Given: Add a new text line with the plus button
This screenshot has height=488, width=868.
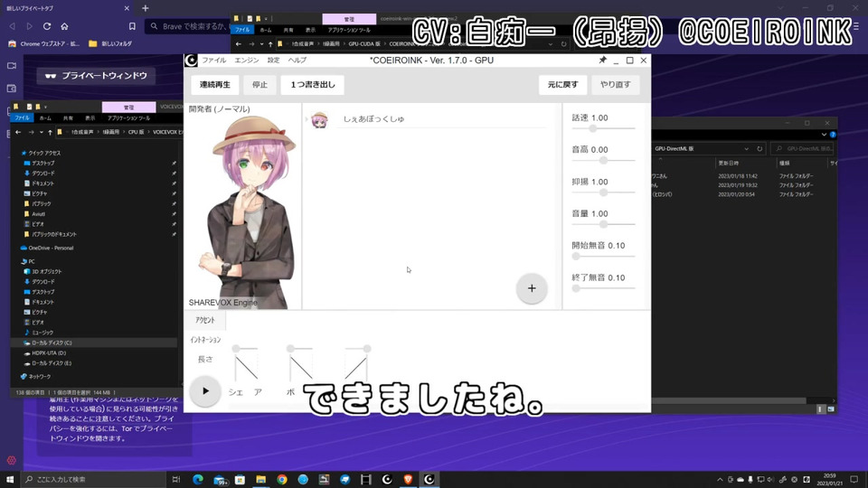Looking at the screenshot, I should click(532, 288).
